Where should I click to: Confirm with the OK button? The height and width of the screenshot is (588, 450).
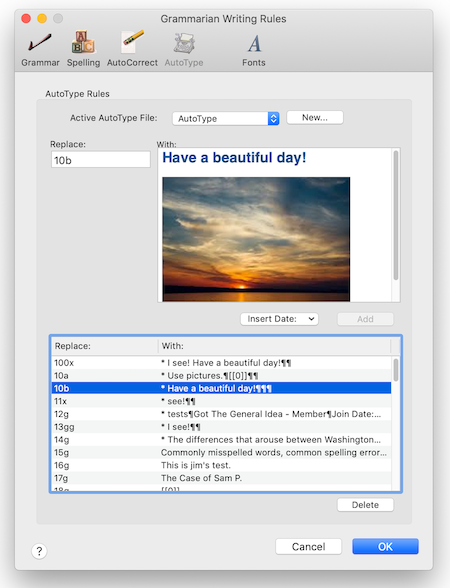pos(385,547)
